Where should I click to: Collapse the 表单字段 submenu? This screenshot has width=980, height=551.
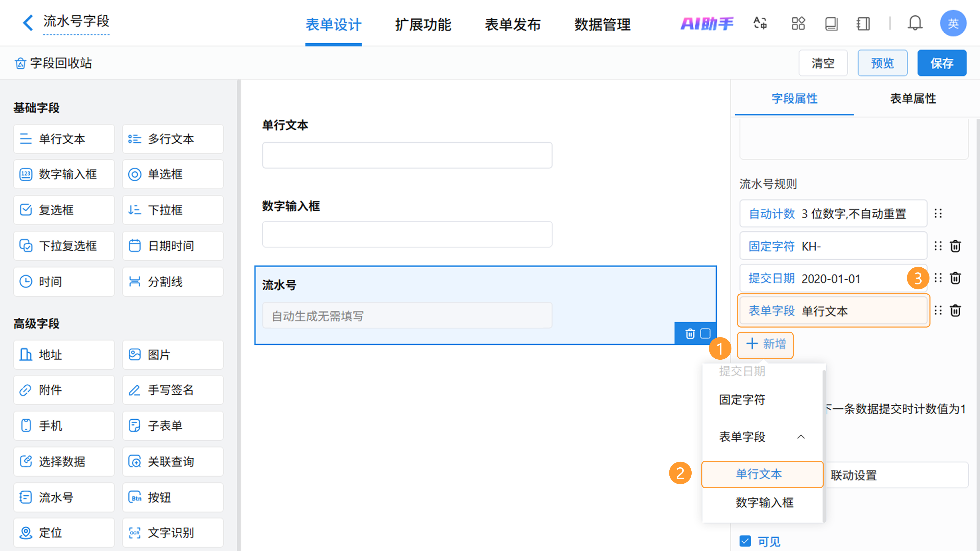[x=800, y=437]
